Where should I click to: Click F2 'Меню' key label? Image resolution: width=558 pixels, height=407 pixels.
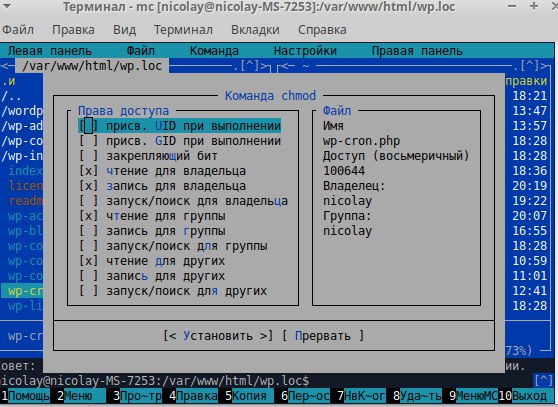[85, 396]
